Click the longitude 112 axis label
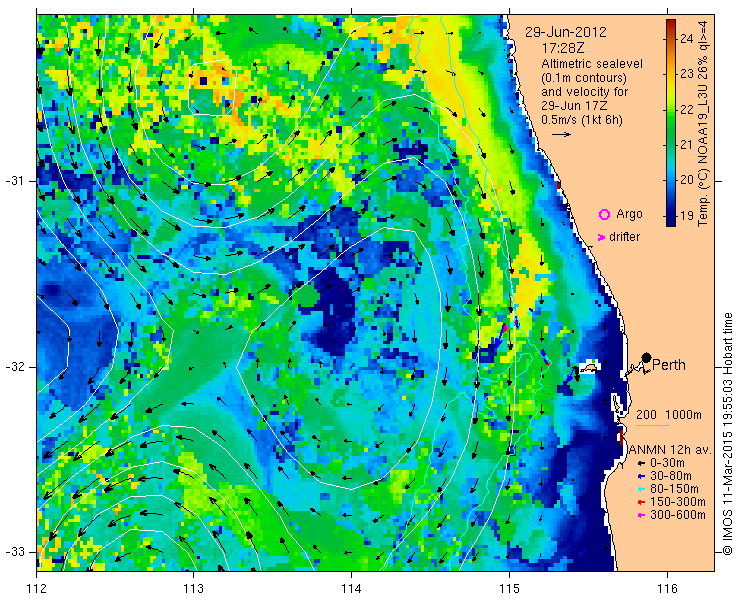Image resolution: width=740 pixels, height=600 pixels. tap(37, 589)
